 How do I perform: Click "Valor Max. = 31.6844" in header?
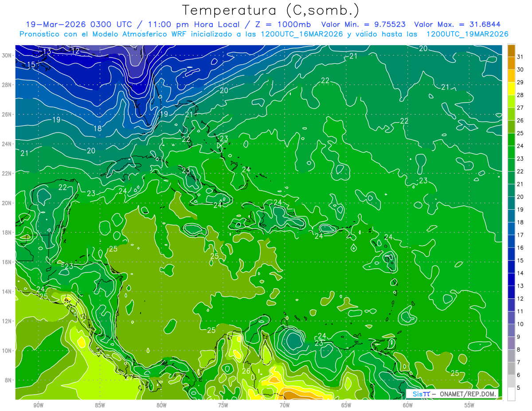(x=458, y=24)
